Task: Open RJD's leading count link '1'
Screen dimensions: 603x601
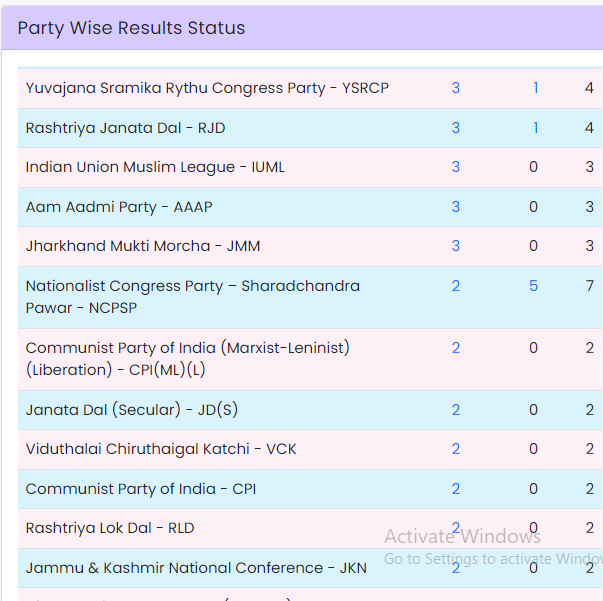Action: [535, 128]
